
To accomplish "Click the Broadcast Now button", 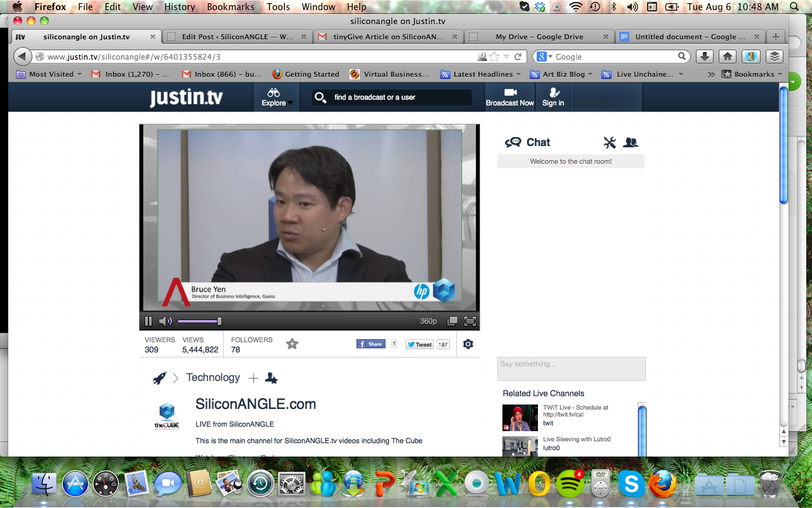I will (510, 97).
